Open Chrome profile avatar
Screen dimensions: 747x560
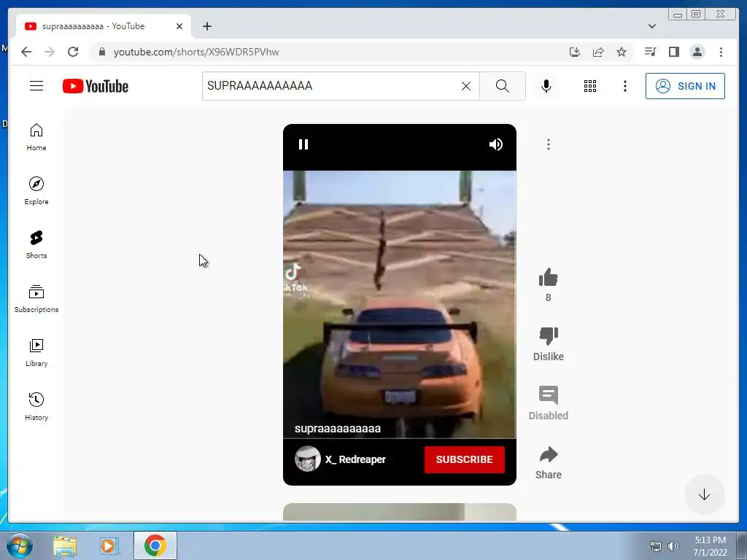point(697,52)
